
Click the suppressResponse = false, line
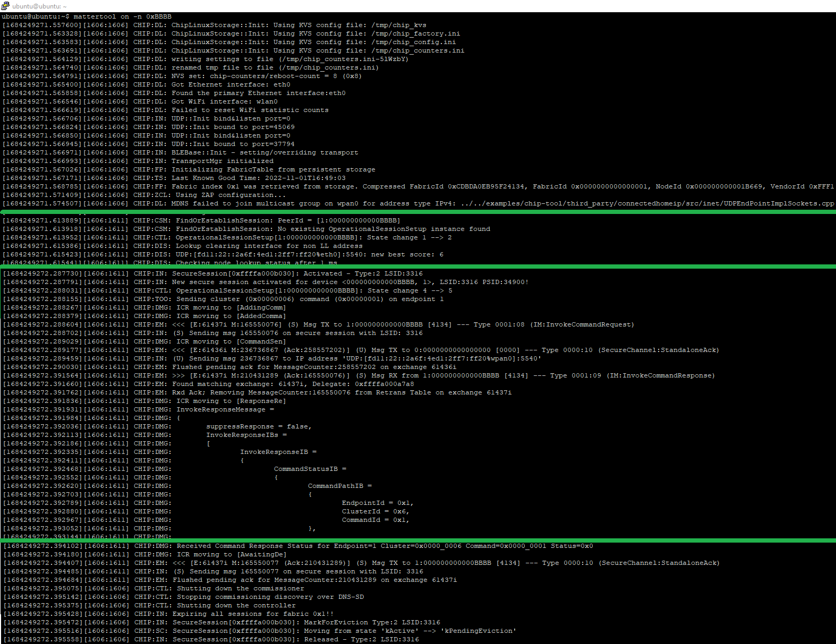tap(259, 426)
